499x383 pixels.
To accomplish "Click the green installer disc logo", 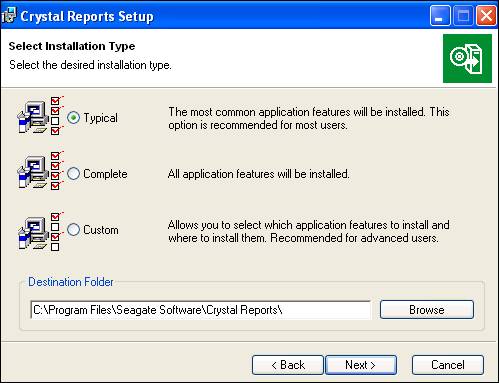I will coord(467,58).
